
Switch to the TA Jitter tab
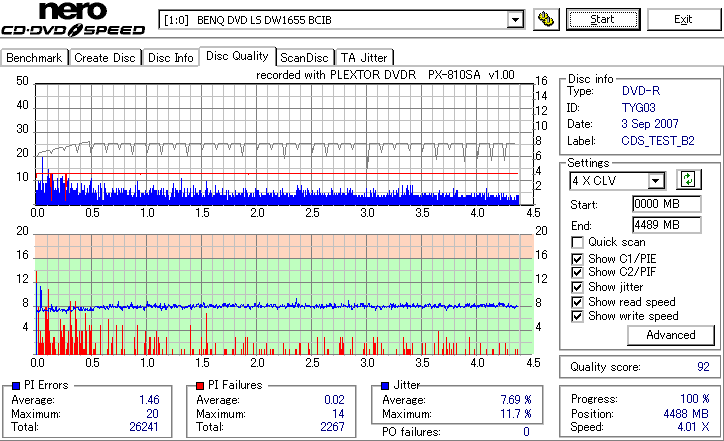pos(364,58)
